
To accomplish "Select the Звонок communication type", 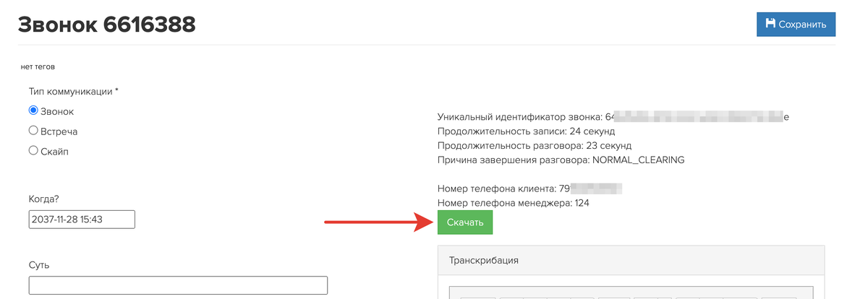I will (33, 111).
